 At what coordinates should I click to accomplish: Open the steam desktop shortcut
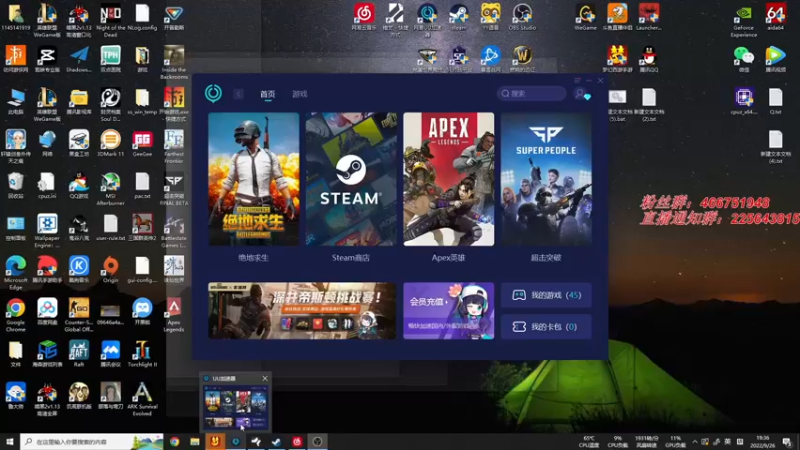point(458,17)
